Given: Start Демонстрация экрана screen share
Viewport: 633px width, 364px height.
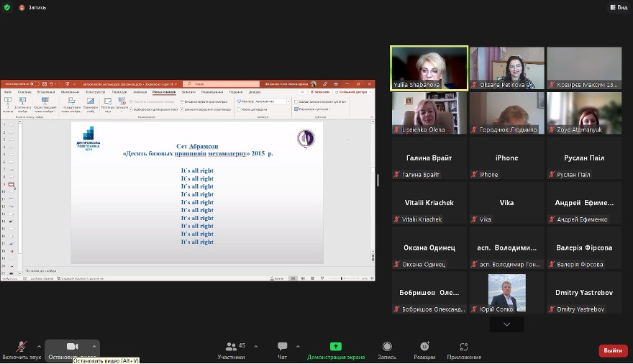Looking at the screenshot, I should 336,350.
